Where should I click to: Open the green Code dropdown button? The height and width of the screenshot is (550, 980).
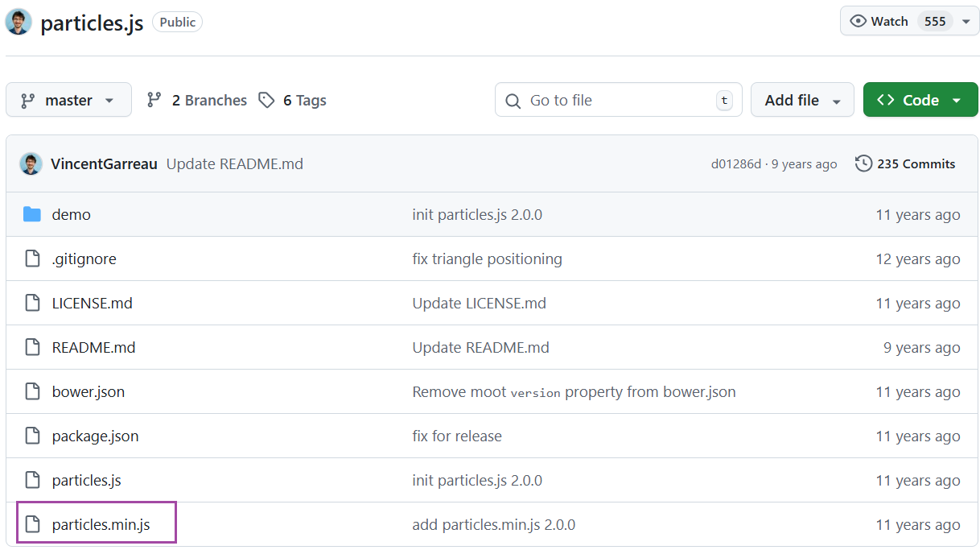click(x=920, y=100)
